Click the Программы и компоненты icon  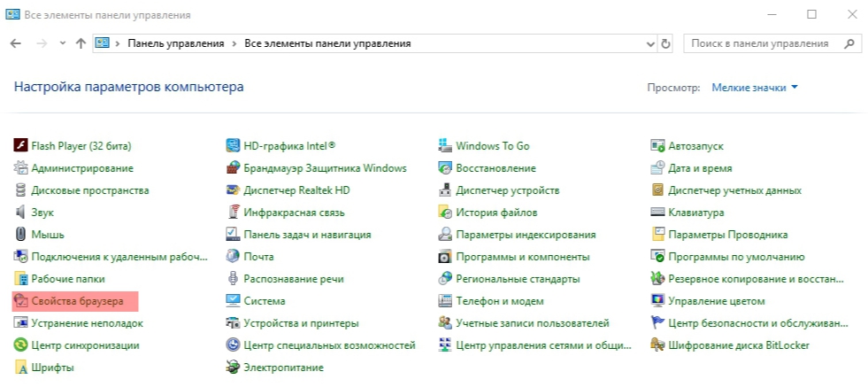pyautogui.click(x=445, y=257)
